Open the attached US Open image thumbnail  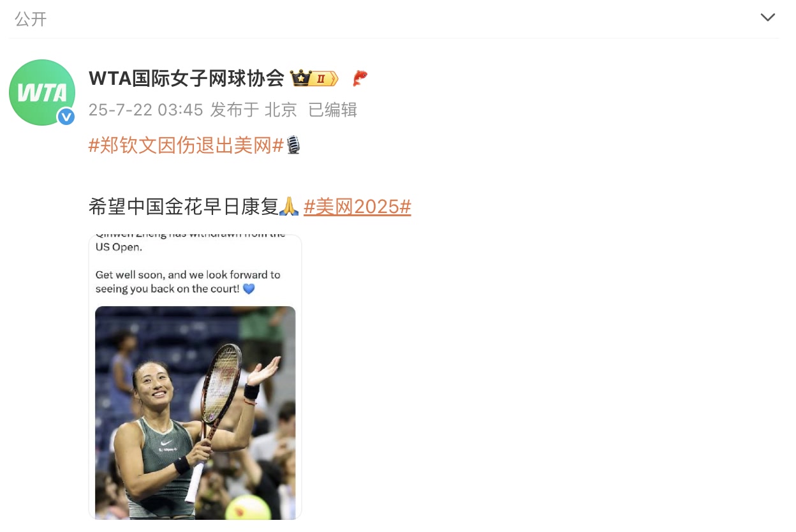click(x=195, y=376)
